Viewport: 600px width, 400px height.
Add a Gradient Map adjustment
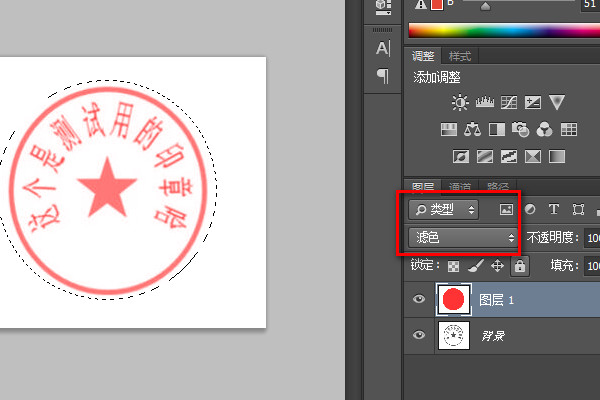click(x=557, y=156)
